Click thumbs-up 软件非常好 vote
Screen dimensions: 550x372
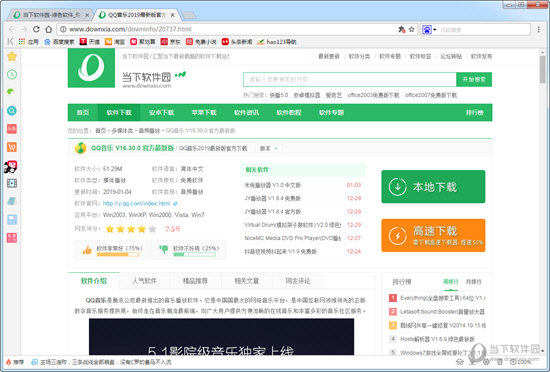112,250
